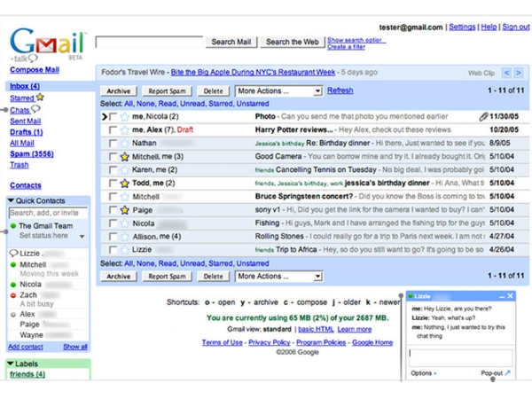Open chat Options menu
This screenshot has height=399, width=532.
[x=424, y=373]
